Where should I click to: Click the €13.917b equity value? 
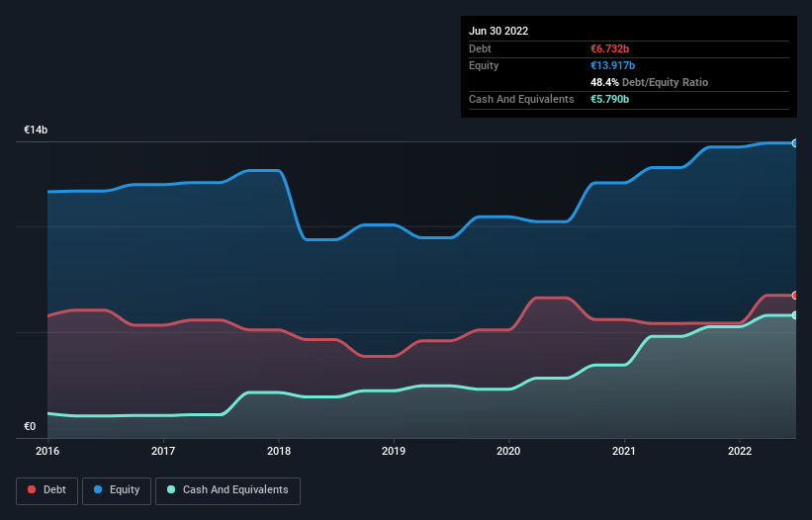click(612, 65)
